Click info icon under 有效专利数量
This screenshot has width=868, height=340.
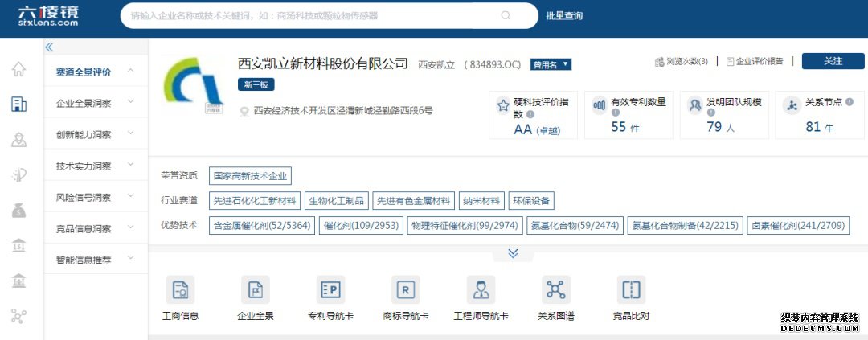coord(615,113)
